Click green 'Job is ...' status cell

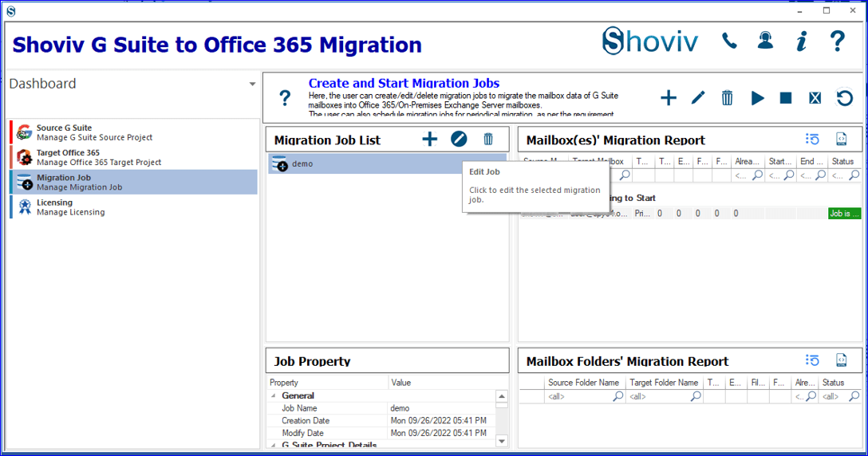click(x=844, y=213)
